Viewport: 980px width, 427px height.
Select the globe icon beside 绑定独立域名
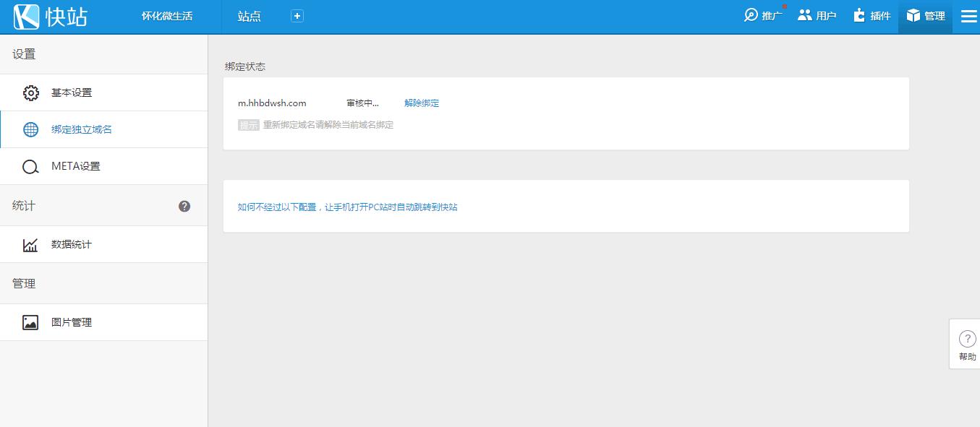click(x=30, y=129)
